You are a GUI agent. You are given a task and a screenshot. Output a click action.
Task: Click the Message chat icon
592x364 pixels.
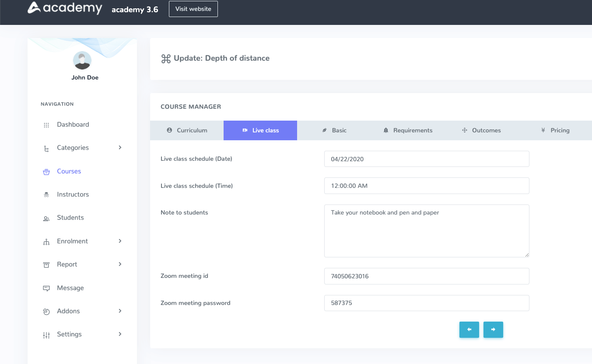pyautogui.click(x=46, y=288)
